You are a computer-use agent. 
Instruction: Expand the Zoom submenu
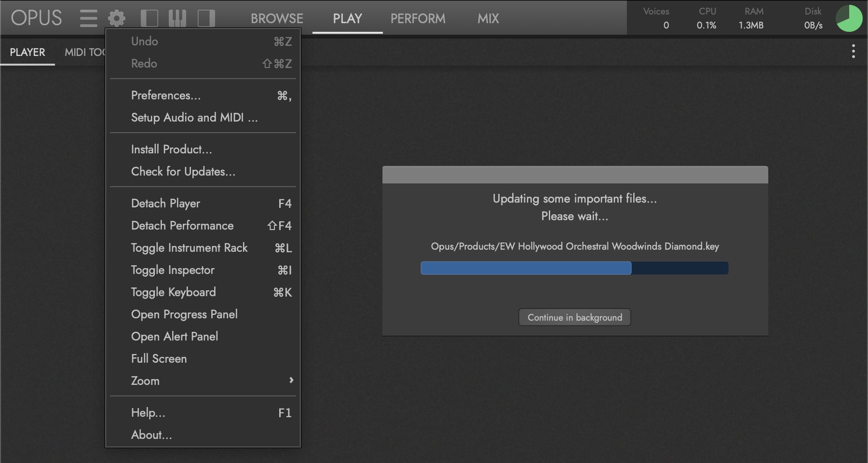pos(203,381)
